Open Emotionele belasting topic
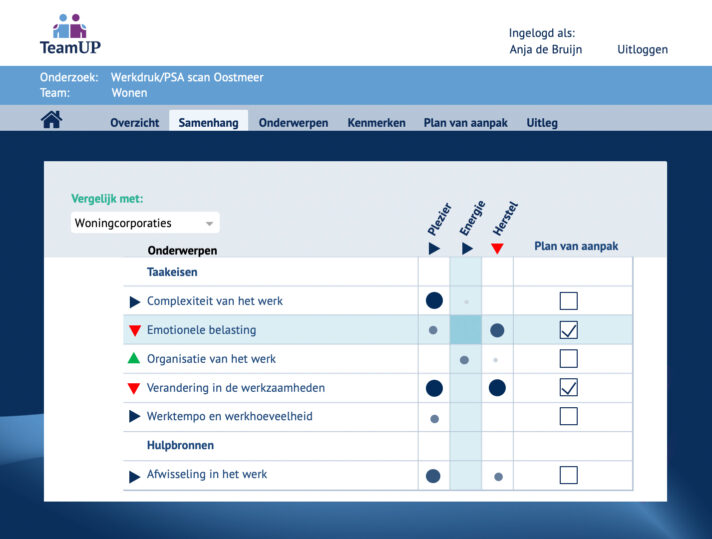The image size is (712, 539). 202,330
